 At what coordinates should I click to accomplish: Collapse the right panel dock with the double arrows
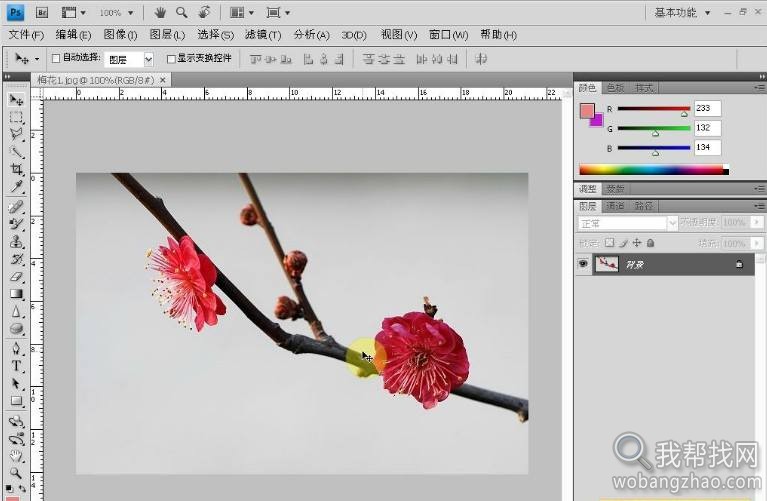[762, 76]
